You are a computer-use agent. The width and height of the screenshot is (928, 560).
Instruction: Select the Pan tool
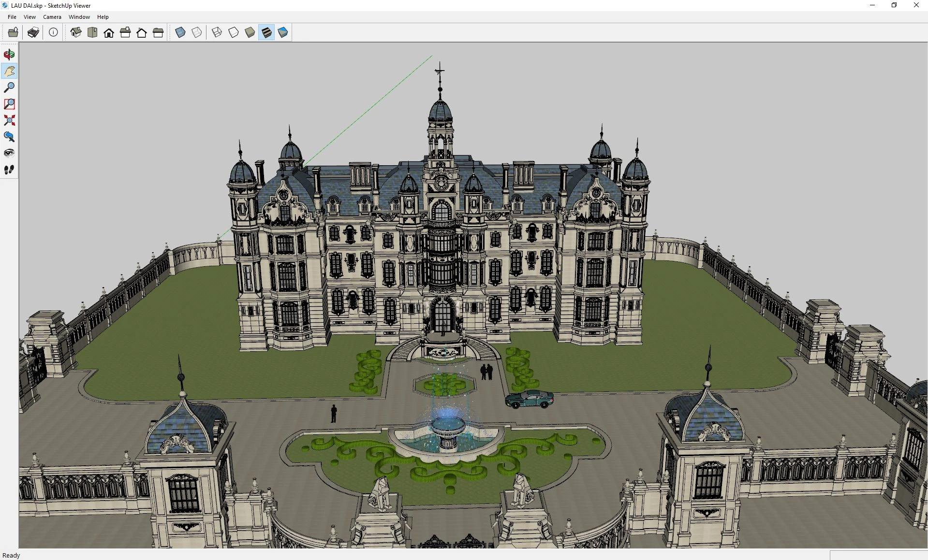(x=9, y=71)
